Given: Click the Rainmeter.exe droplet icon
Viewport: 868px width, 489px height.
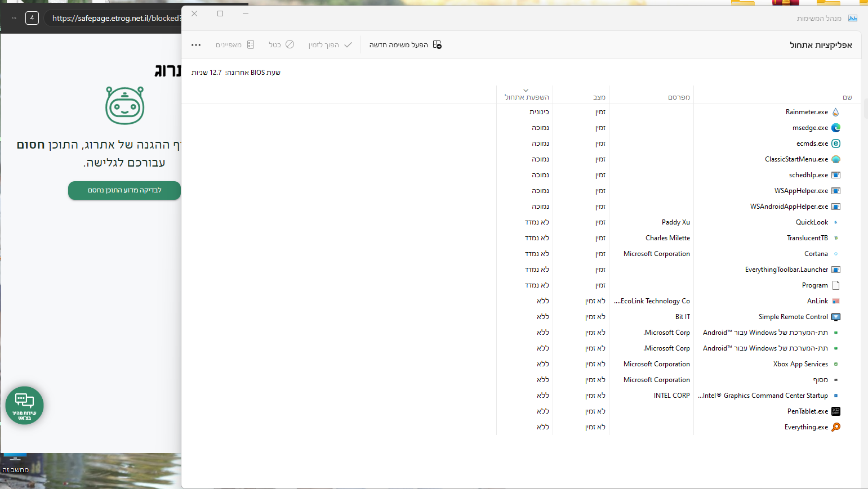Looking at the screenshot, I should (x=836, y=112).
